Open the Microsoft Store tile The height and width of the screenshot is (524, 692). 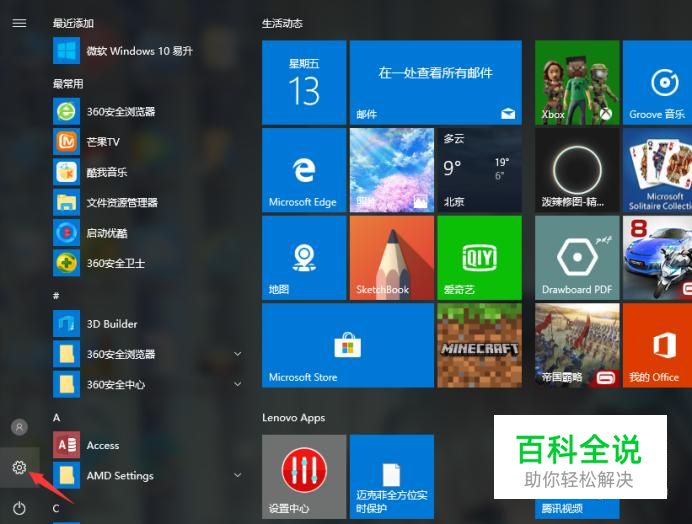pos(348,345)
